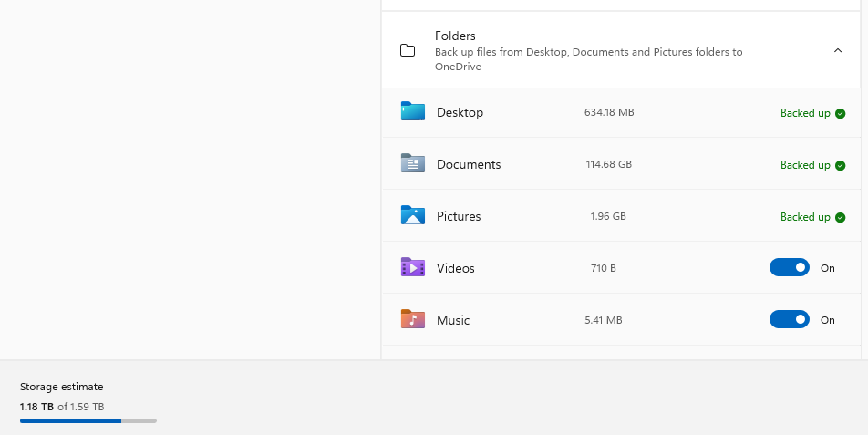Screen dimensions: 868x435
Task: Click the Music folder icon
Action: coord(413,319)
